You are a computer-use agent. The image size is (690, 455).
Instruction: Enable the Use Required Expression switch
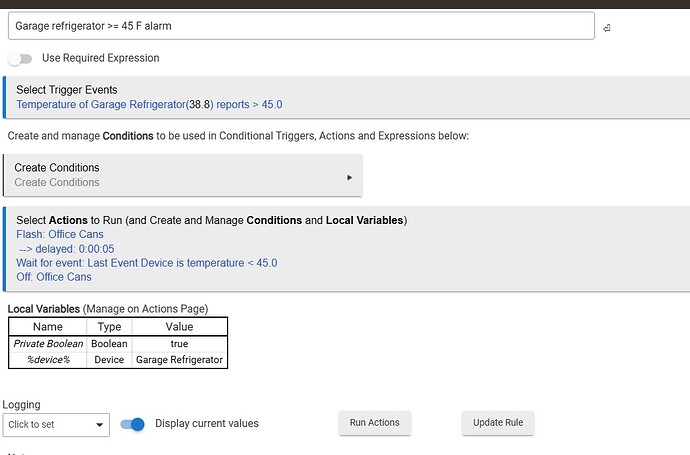[20, 58]
